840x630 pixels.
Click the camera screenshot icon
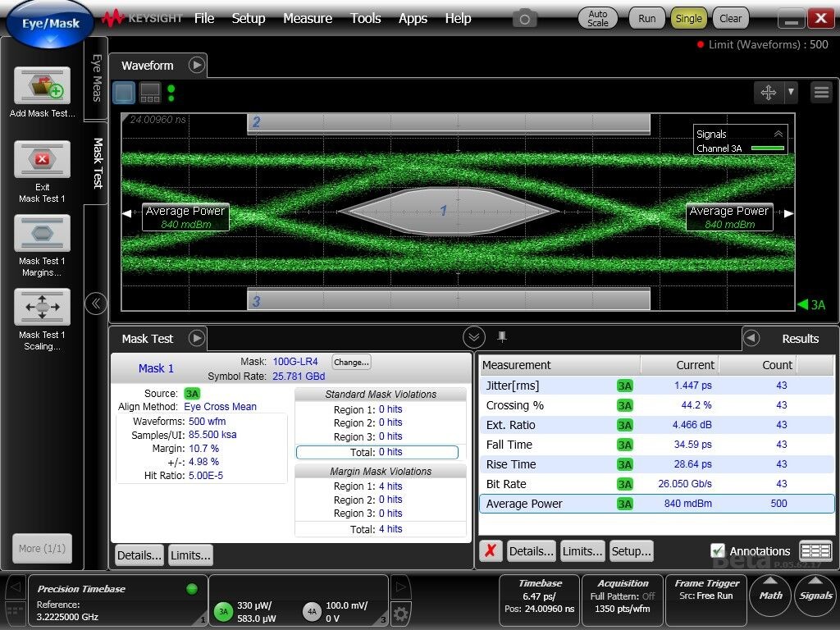coord(524,18)
